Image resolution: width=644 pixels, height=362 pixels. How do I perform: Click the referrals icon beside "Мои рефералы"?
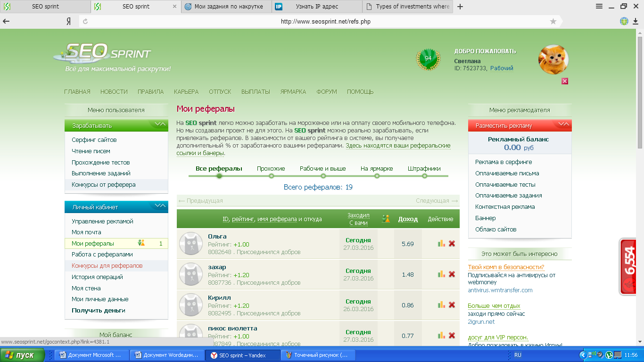[x=141, y=243]
